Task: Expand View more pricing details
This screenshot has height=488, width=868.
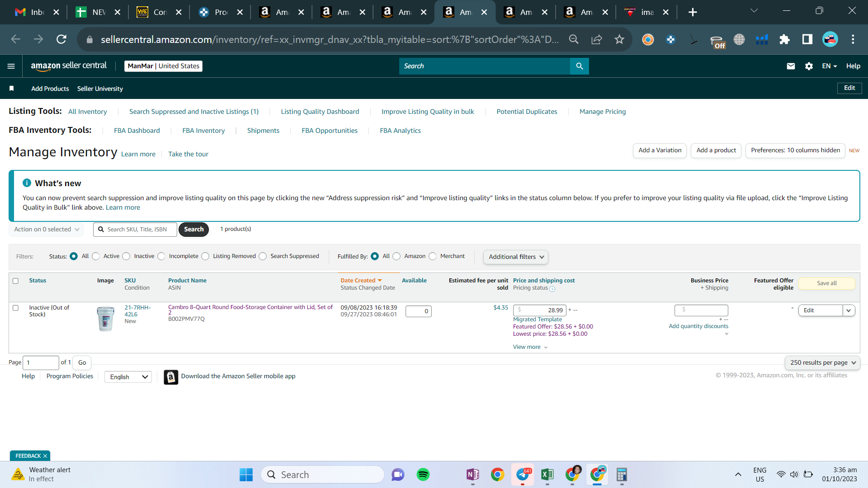Action: [530, 347]
